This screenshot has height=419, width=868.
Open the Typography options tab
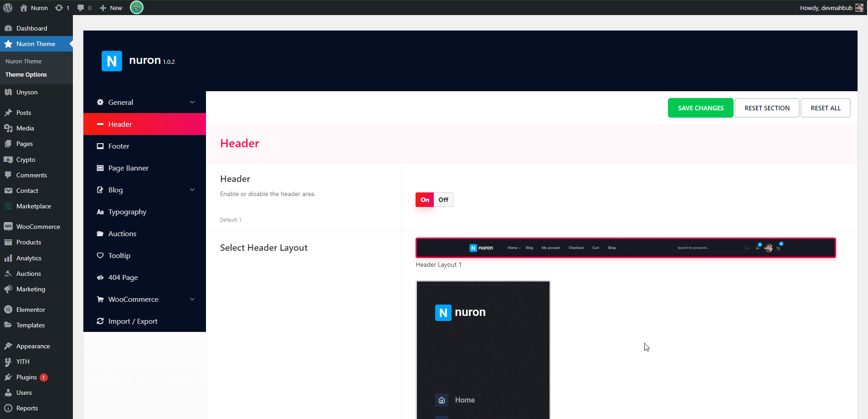point(144,212)
